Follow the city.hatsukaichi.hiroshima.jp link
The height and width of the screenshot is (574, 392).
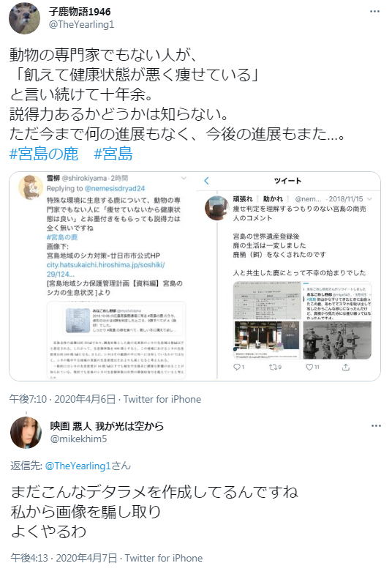105,269
